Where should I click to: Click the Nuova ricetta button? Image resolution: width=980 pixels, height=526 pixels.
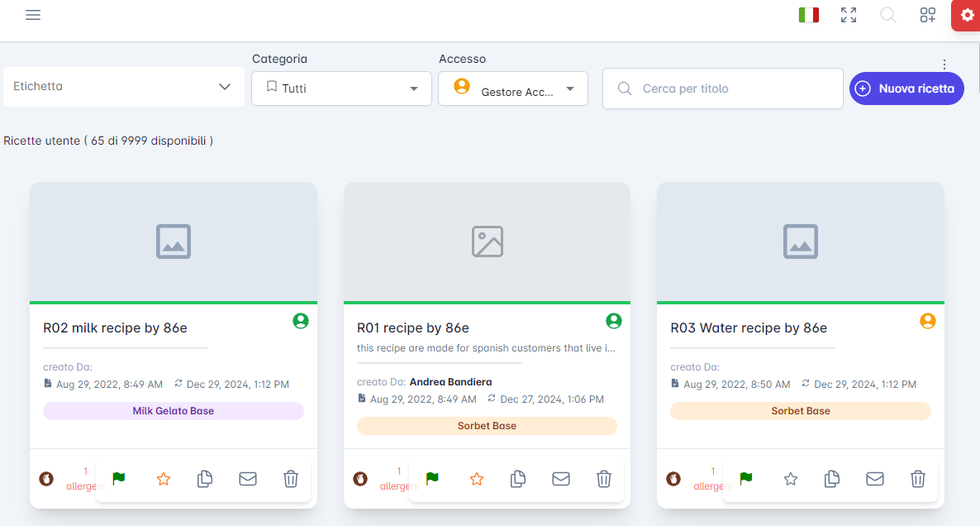coord(906,88)
